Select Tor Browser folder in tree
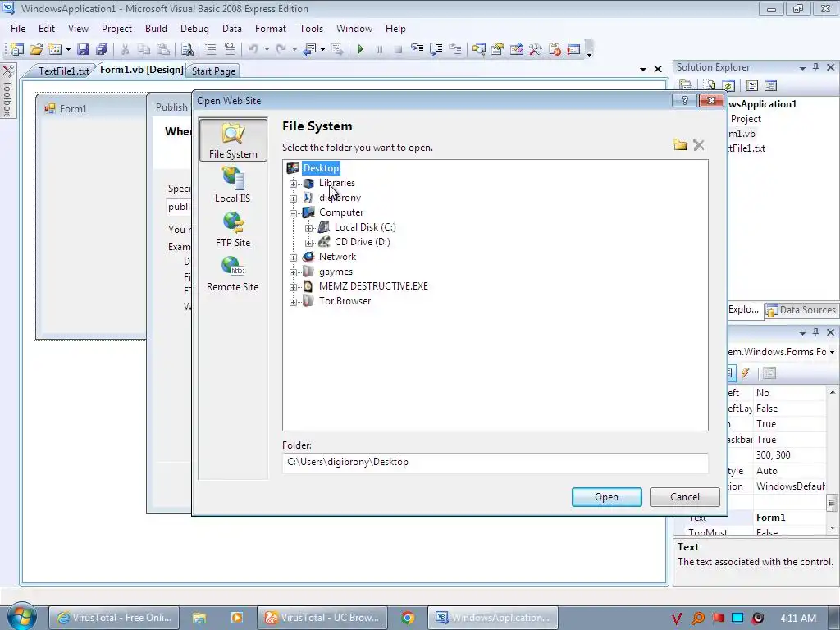The image size is (840, 630). pyautogui.click(x=345, y=301)
